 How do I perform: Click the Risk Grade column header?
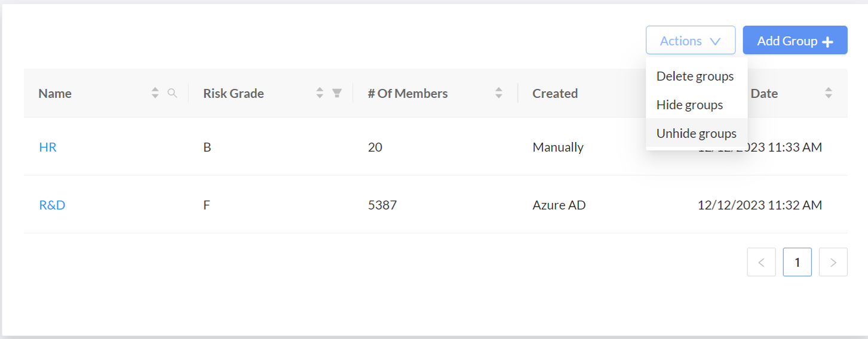[234, 93]
